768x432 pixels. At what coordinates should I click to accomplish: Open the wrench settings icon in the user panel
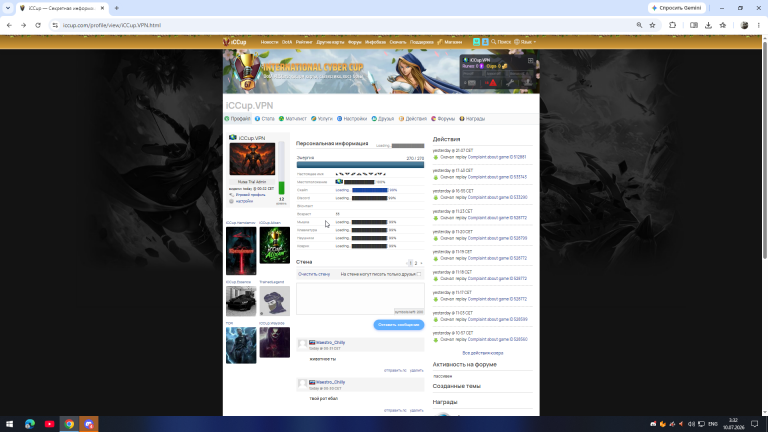point(510,83)
